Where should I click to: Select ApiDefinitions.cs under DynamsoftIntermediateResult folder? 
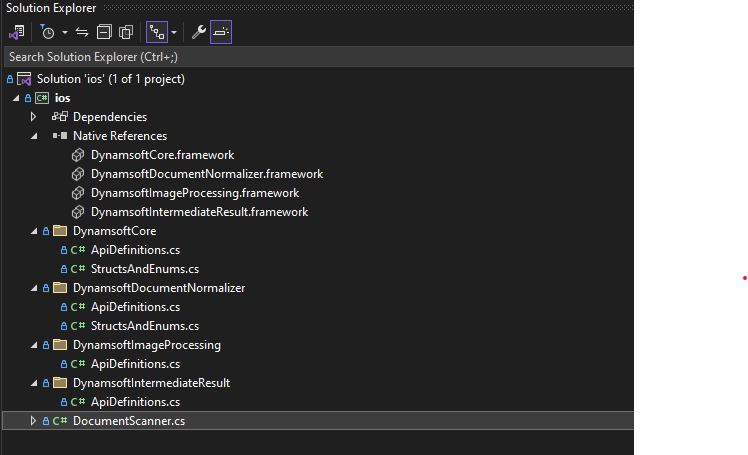point(135,402)
